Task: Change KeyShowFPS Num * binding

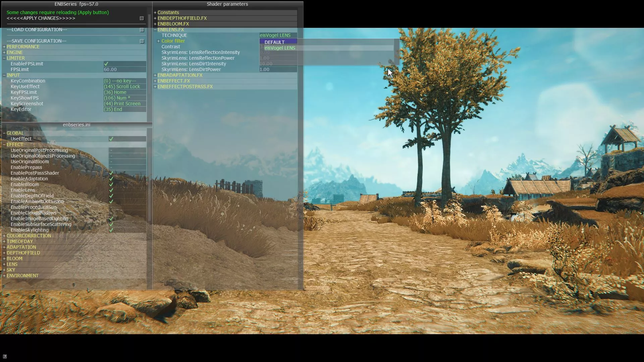Action: pyautogui.click(x=124, y=98)
